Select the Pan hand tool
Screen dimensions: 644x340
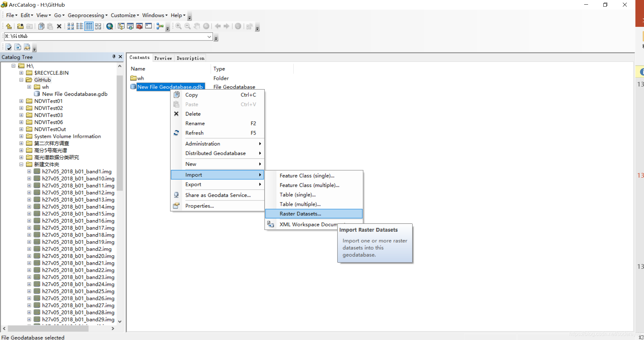coord(197,26)
